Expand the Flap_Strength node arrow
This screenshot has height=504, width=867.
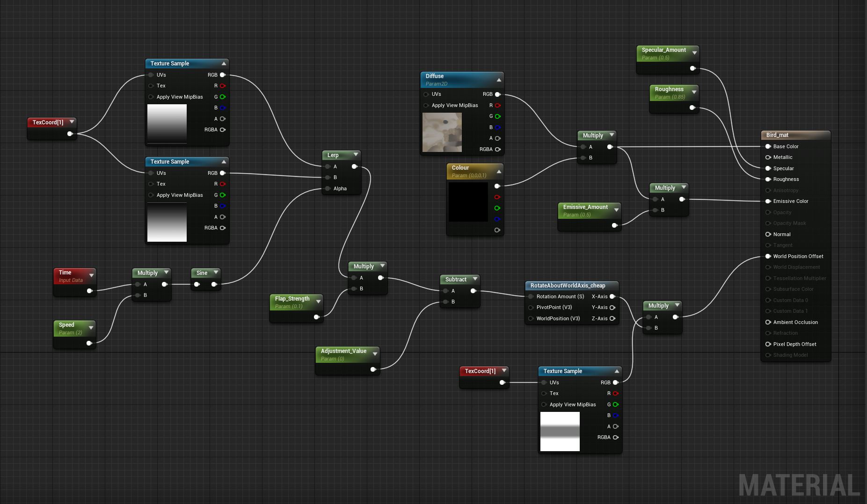pyautogui.click(x=318, y=302)
